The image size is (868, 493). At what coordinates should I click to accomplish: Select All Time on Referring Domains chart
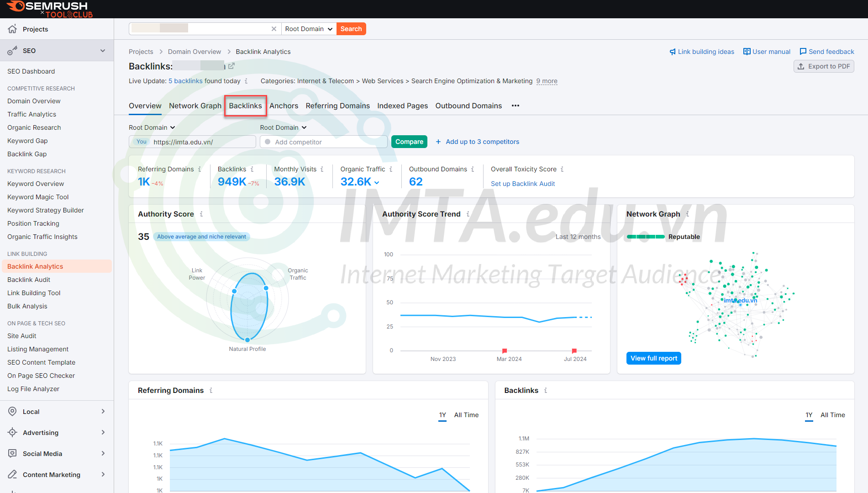coord(466,415)
